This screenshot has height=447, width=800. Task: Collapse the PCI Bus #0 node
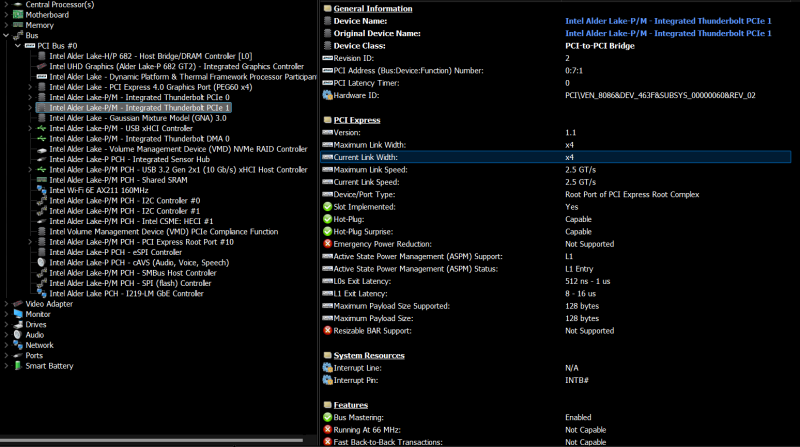pyautogui.click(x=18, y=45)
